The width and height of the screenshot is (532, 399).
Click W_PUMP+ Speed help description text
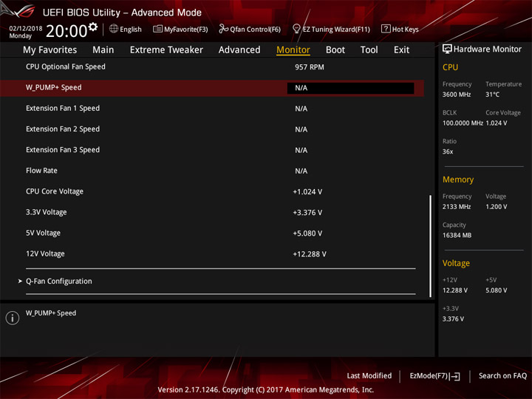(51, 313)
